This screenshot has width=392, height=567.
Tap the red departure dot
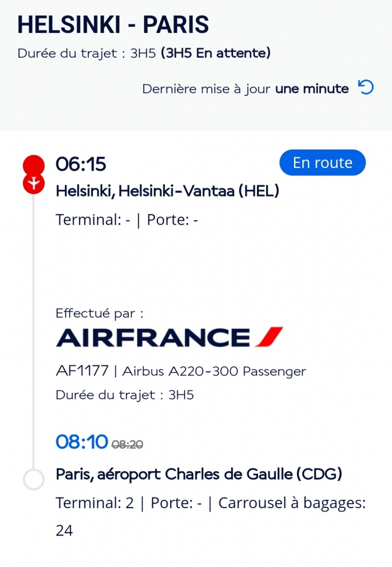(x=34, y=165)
